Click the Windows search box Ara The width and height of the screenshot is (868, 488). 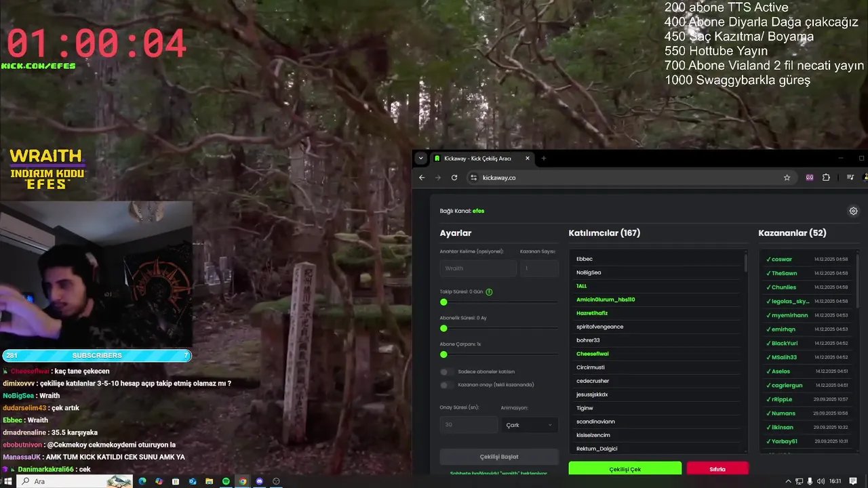75,481
